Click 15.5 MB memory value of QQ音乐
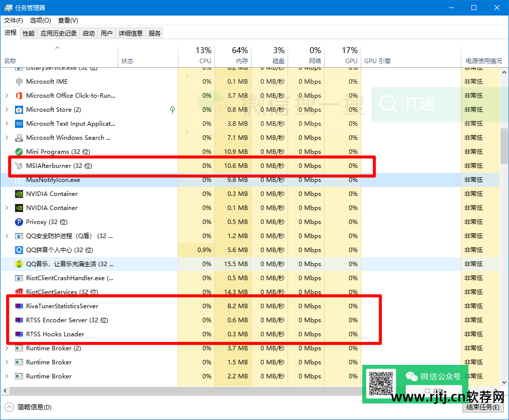This screenshot has width=509, height=420. [235, 264]
